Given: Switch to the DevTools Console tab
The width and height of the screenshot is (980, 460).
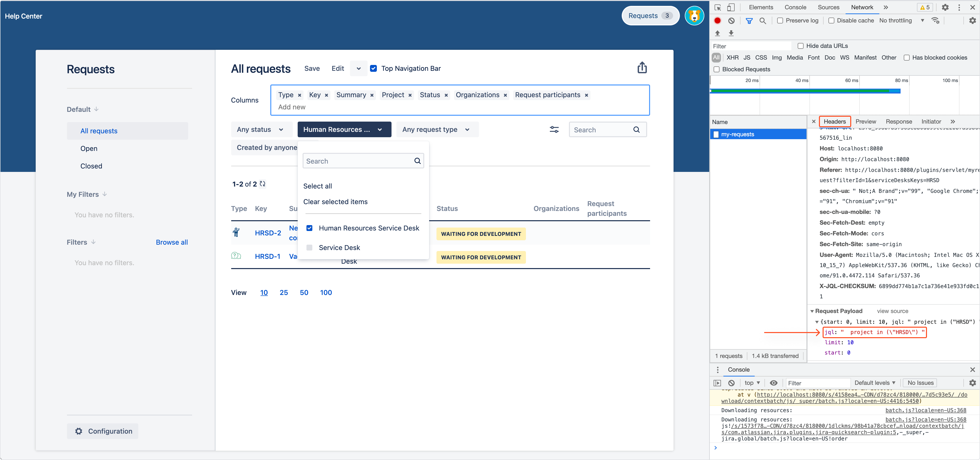Looking at the screenshot, I should coord(795,7).
